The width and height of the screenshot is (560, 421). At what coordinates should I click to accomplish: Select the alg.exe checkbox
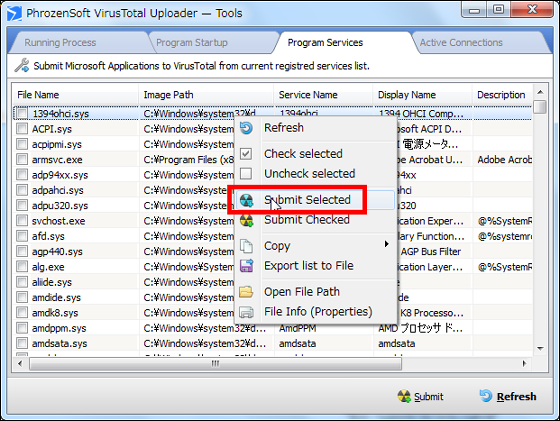(22, 267)
